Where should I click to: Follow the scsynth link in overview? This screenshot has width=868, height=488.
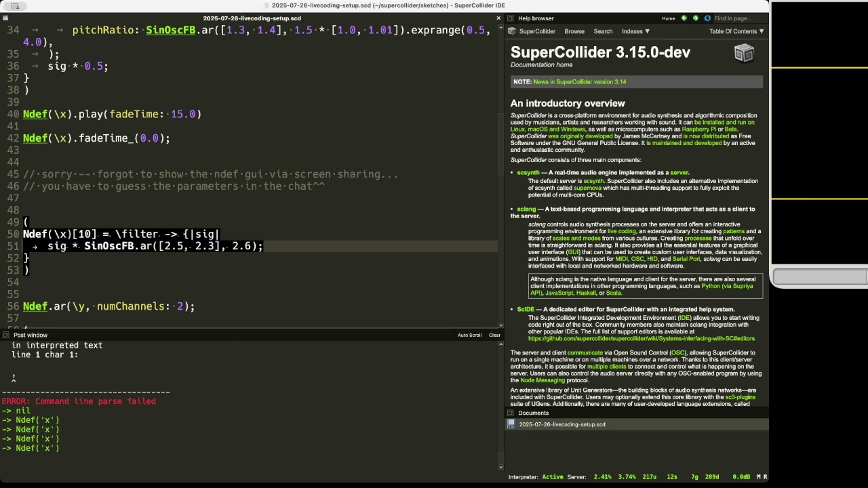tap(593, 181)
